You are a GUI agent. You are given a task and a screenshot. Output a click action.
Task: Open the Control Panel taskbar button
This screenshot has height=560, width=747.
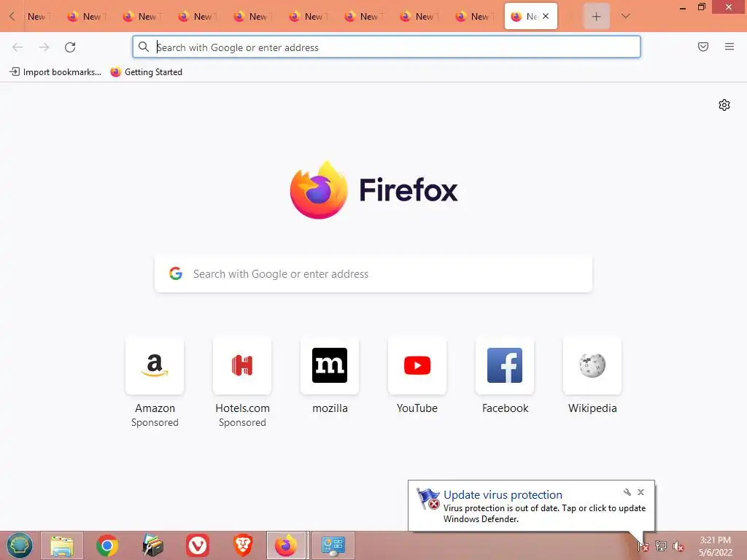pyautogui.click(x=333, y=545)
